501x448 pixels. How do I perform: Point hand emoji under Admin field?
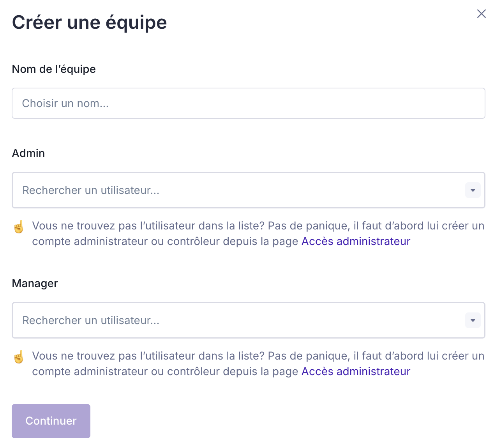pyautogui.click(x=19, y=227)
